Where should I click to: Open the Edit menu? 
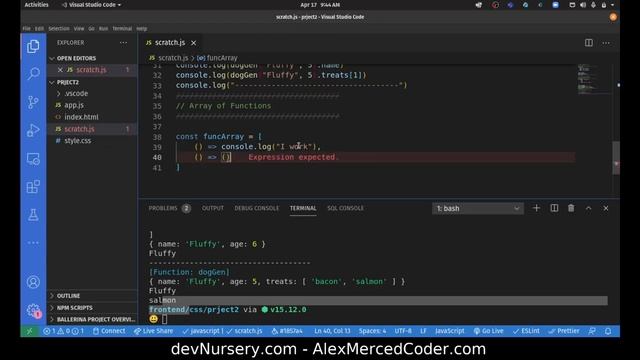[x=39, y=29]
